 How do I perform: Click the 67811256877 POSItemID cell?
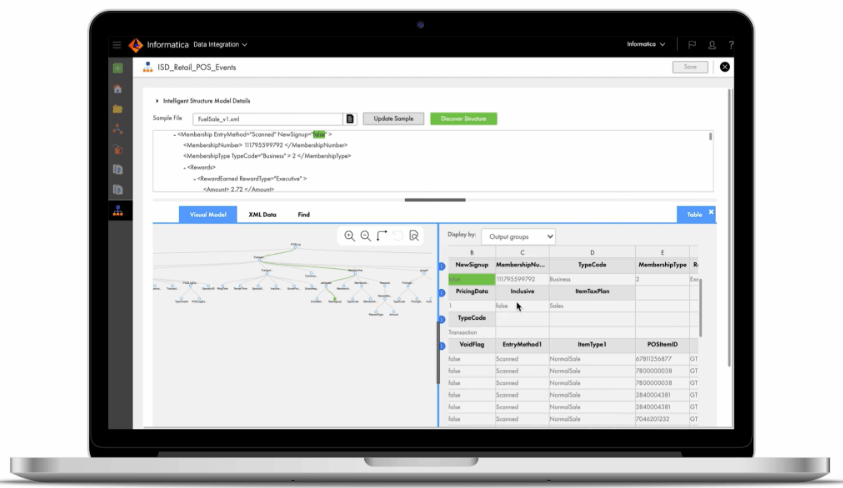(x=662, y=359)
